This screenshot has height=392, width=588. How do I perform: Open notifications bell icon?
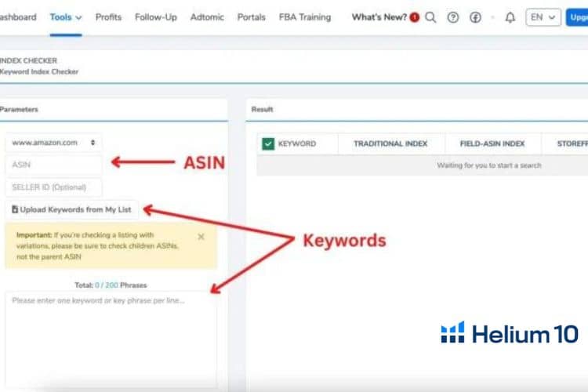pos(510,17)
